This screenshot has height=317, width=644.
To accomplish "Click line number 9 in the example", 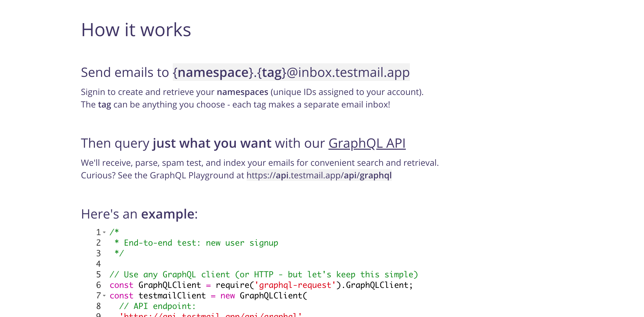I will click(98, 315).
